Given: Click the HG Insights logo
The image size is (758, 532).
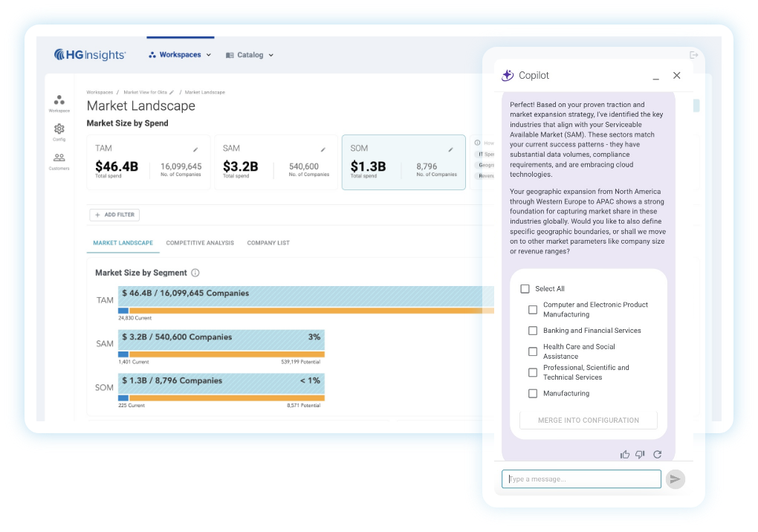Looking at the screenshot, I should (89, 54).
